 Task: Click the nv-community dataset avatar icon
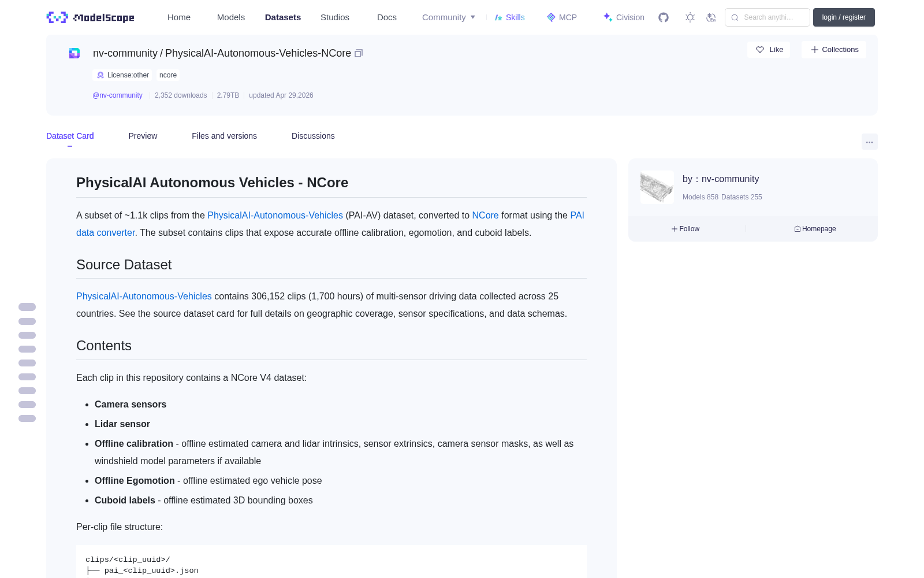click(74, 53)
